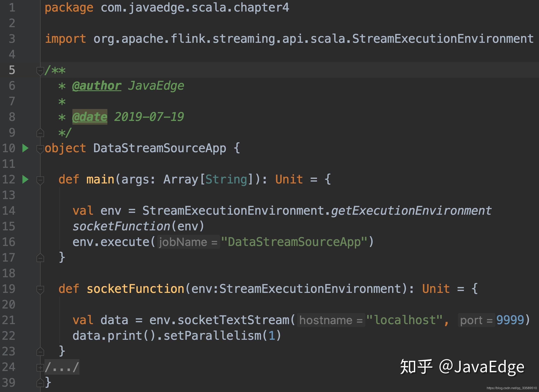Click folded /.../ placeholder text
This screenshot has width=539, height=392.
pos(62,367)
